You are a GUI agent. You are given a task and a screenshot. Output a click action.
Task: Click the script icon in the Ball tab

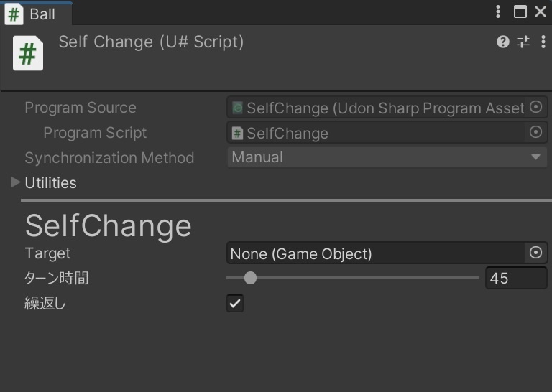[14, 14]
